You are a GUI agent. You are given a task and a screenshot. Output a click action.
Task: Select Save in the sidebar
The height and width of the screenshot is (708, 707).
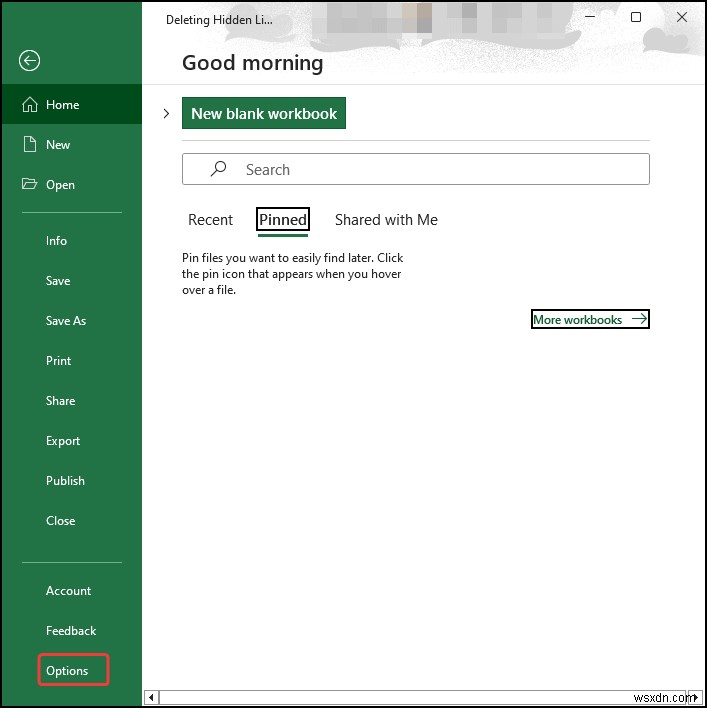point(72,281)
